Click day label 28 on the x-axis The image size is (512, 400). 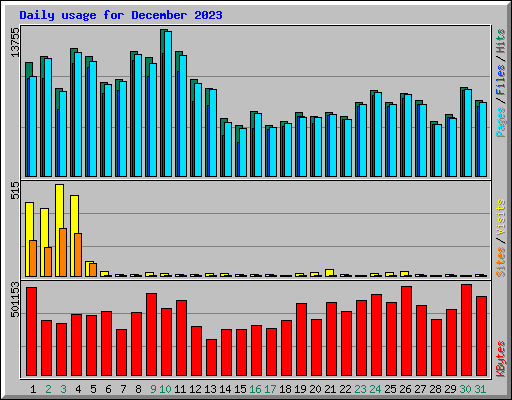tap(435, 389)
